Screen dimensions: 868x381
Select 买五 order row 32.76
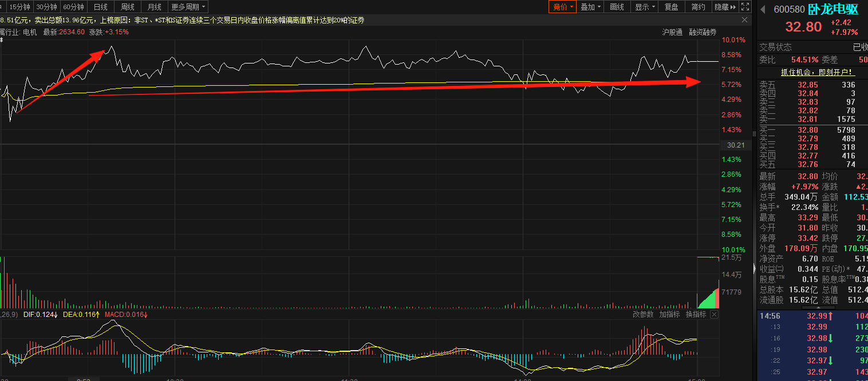(x=812, y=164)
